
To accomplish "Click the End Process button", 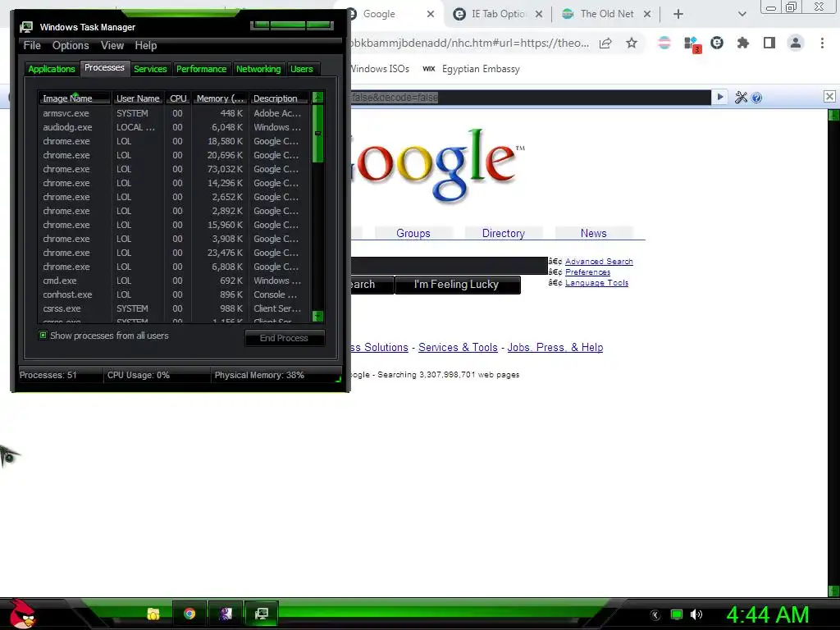I will point(285,338).
